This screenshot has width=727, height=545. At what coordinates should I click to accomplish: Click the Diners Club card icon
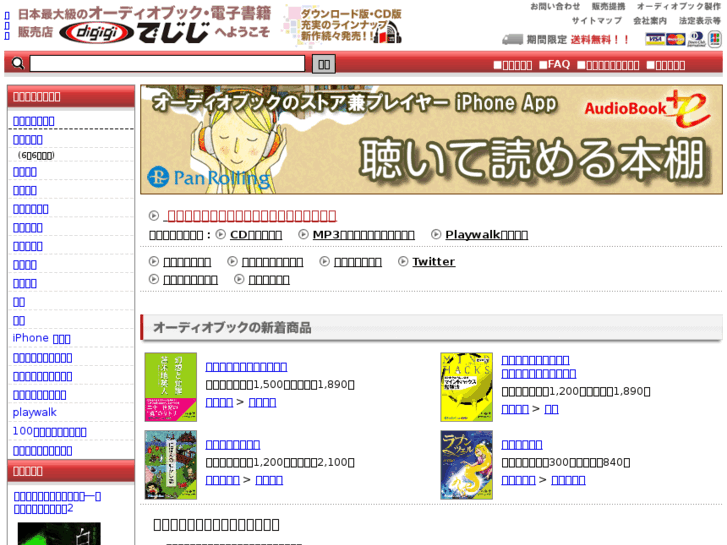tap(696, 39)
